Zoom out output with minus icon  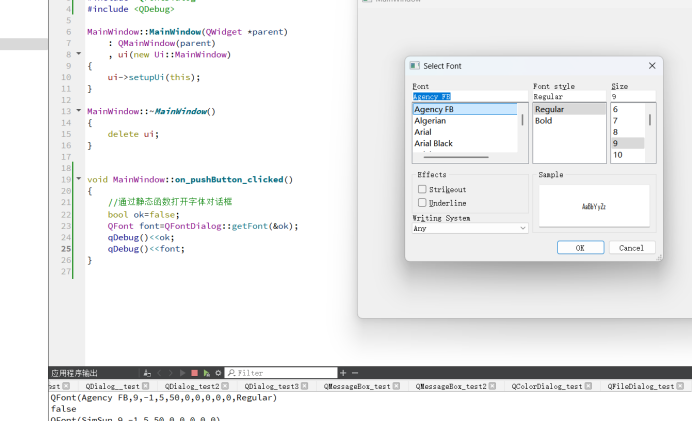pyautogui.click(x=354, y=373)
